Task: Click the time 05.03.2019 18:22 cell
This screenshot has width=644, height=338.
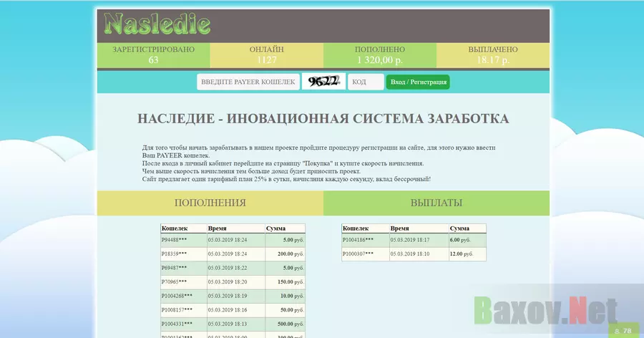Action: (x=235, y=268)
